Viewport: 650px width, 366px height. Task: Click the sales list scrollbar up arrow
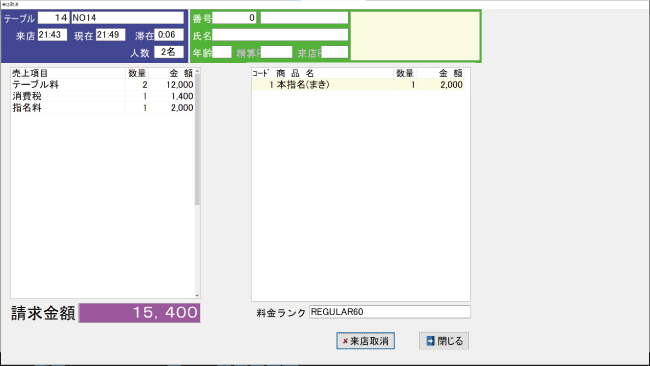click(x=197, y=71)
